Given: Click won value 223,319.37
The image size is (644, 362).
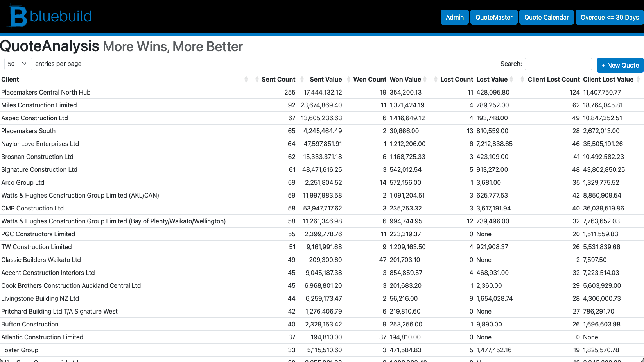Looking at the screenshot, I should click(405, 234).
